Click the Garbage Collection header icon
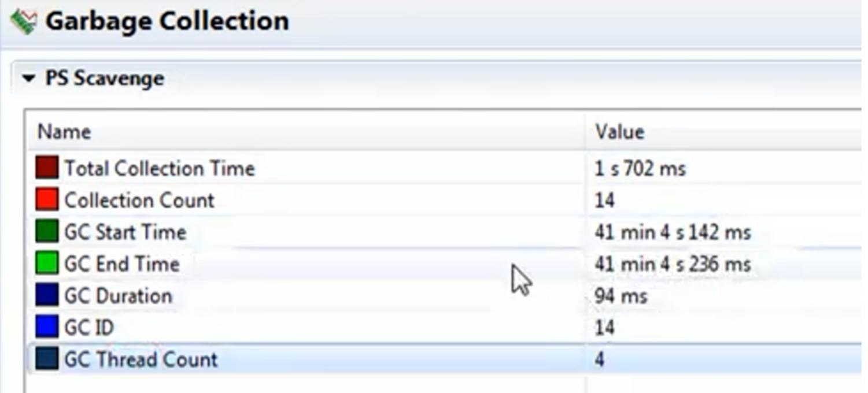 click(x=24, y=21)
